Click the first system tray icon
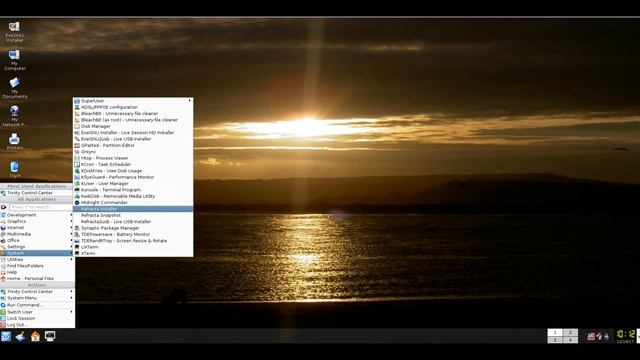This screenshot has height=360, width=640. [591, 336]
